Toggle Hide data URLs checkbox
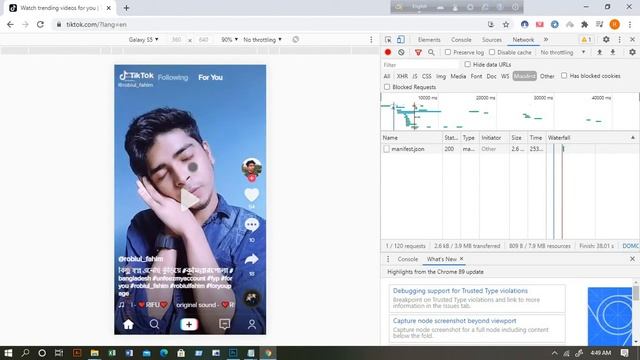 [x=467, y=64]
